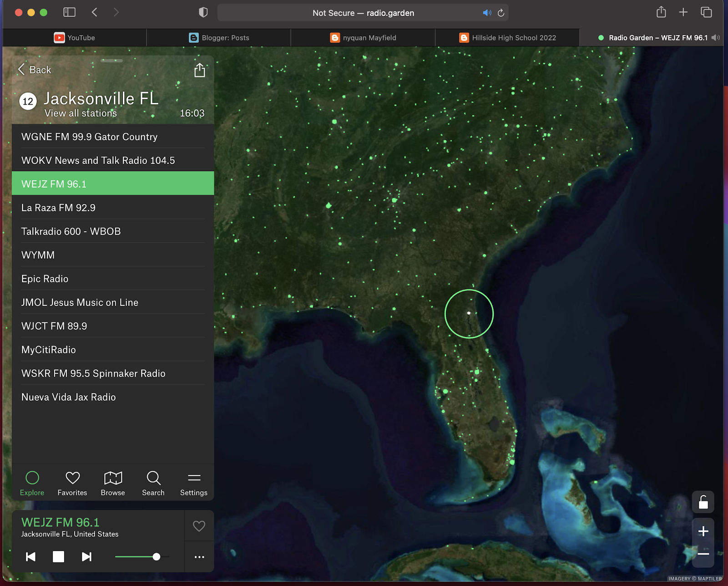The width and height of the screenshot is (728, 586).
Task: Open Maptiler imagery attribution link
Action: pyautogui.click(x=695, y=579)
